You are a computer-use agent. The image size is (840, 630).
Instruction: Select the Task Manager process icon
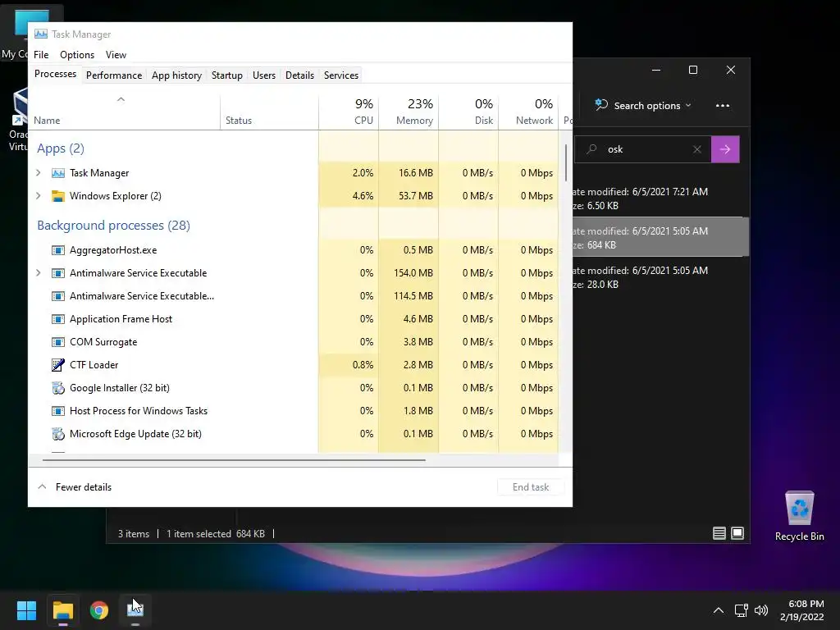[58, 173]
